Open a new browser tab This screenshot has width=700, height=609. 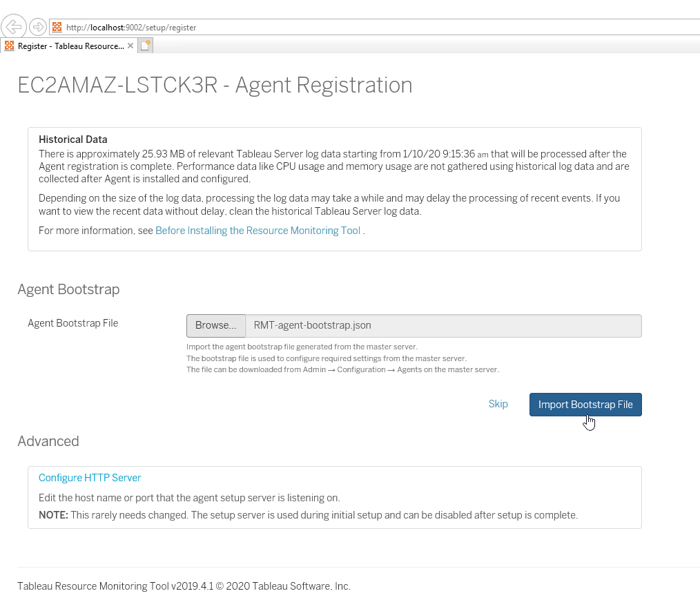[145, 46]
